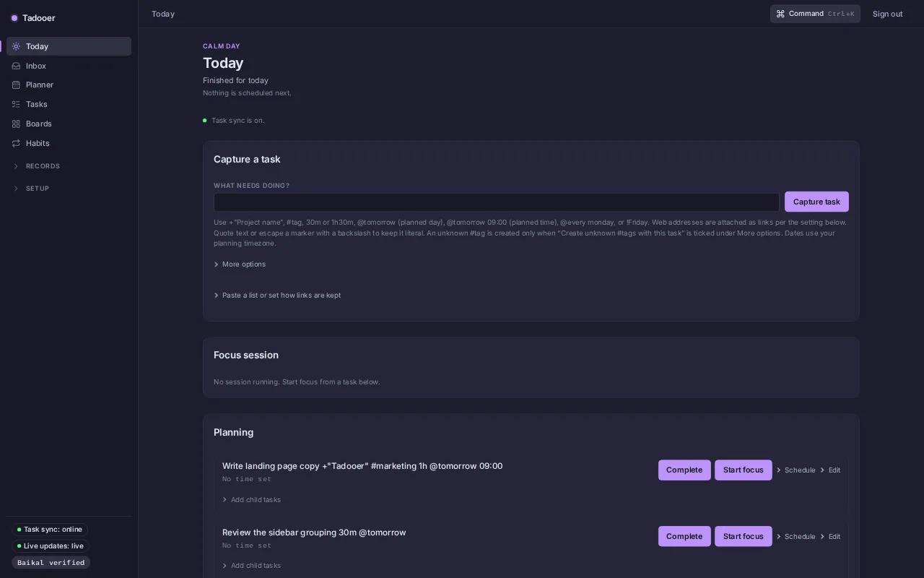
Task: Click the Tadooer logo dot
Action: 14,18
